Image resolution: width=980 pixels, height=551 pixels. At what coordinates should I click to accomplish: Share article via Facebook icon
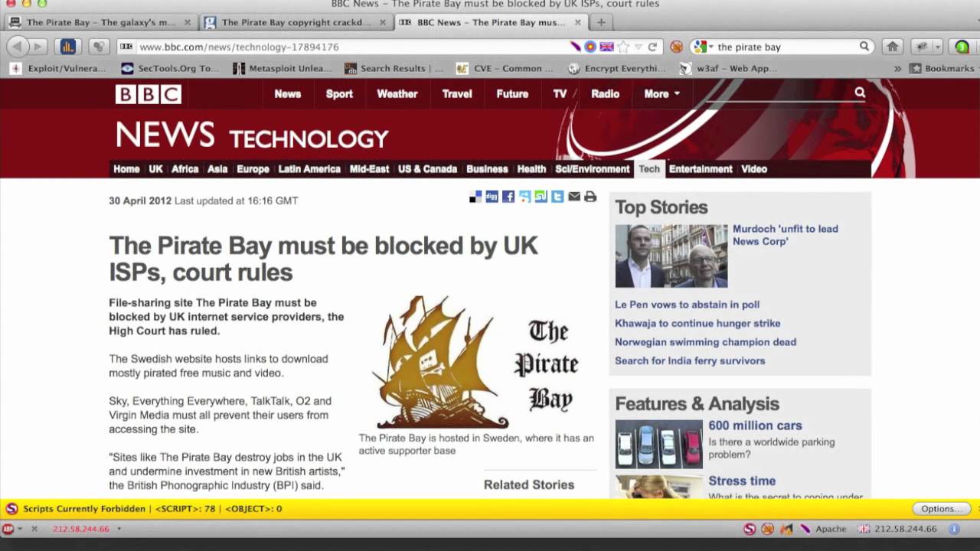[x=508, y=197]
